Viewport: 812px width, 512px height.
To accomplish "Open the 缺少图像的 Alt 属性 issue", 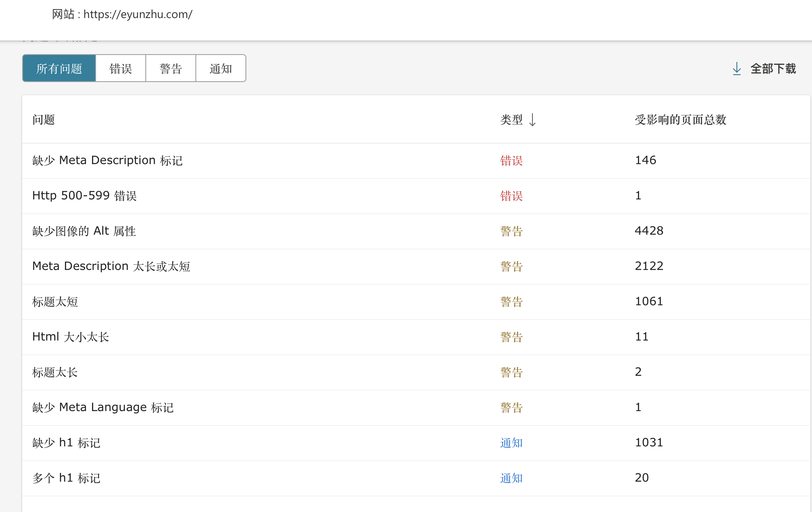I will [84, 231].
